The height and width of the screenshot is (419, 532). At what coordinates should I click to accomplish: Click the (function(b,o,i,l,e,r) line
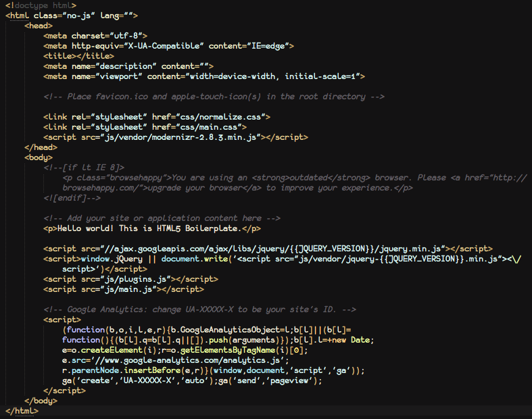coord(207,330)
